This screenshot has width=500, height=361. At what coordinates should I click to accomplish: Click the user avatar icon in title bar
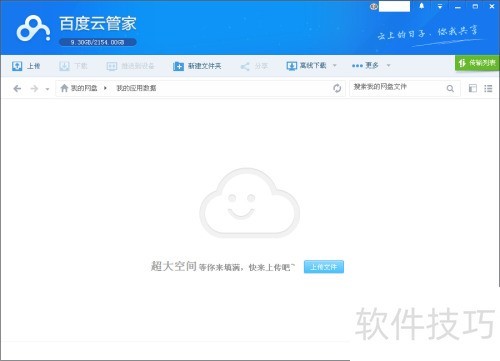(x=374, y=6)
